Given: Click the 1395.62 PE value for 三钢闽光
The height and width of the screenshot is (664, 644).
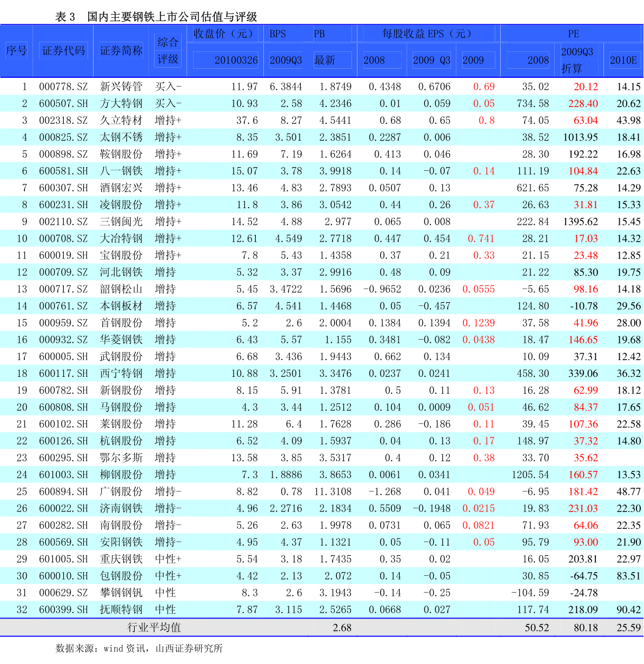Looking at the screenshot, I should click(581, 222).
